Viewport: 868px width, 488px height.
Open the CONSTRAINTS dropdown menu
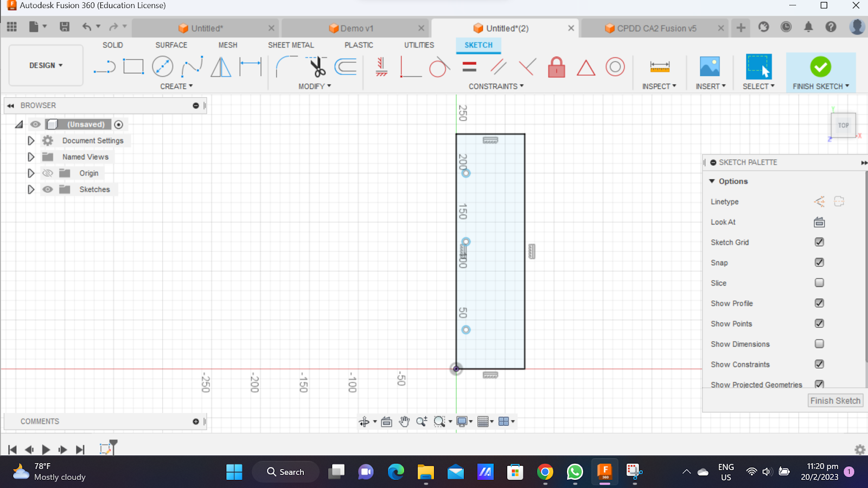point(496,86)
